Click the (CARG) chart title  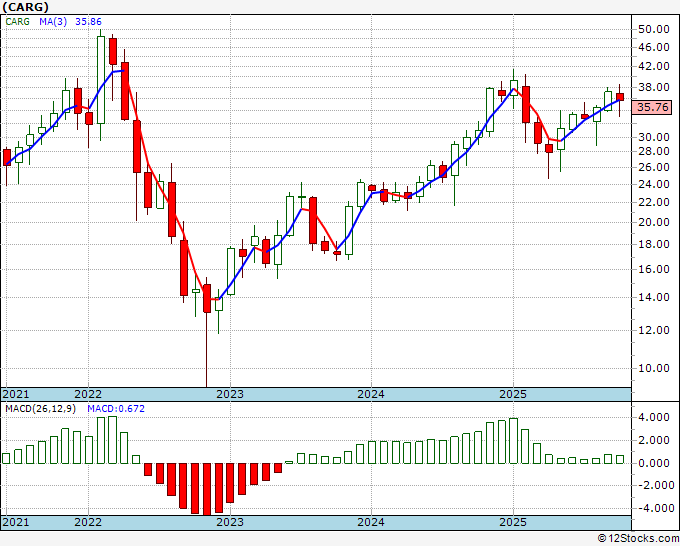25,7
